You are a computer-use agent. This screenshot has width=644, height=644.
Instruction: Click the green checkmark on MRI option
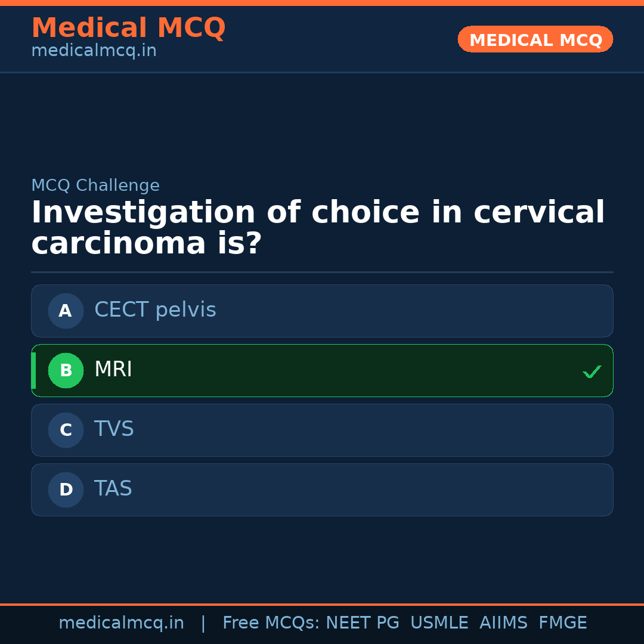click(x=592, y=371)
